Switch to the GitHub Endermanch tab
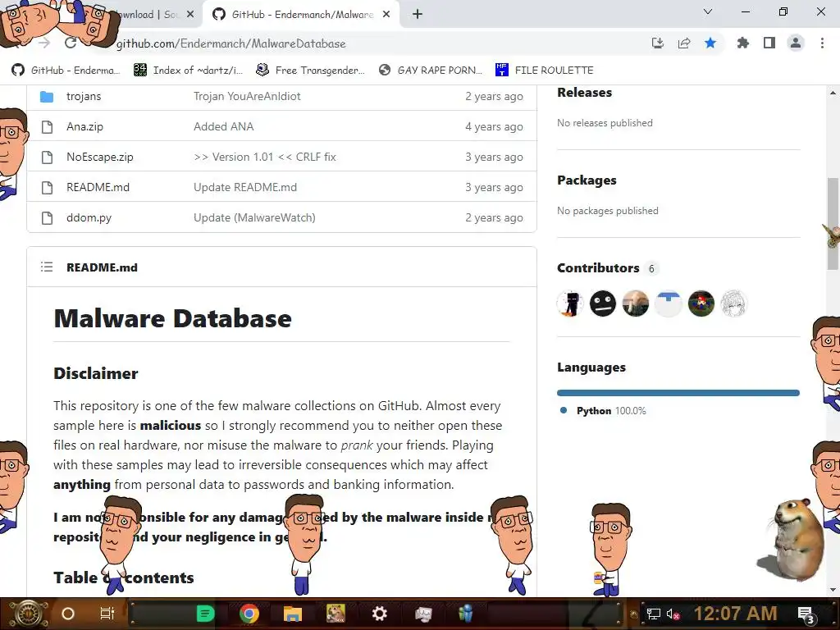Image resolution: width=840 pixels, height=630 pixels. (302, 15)
